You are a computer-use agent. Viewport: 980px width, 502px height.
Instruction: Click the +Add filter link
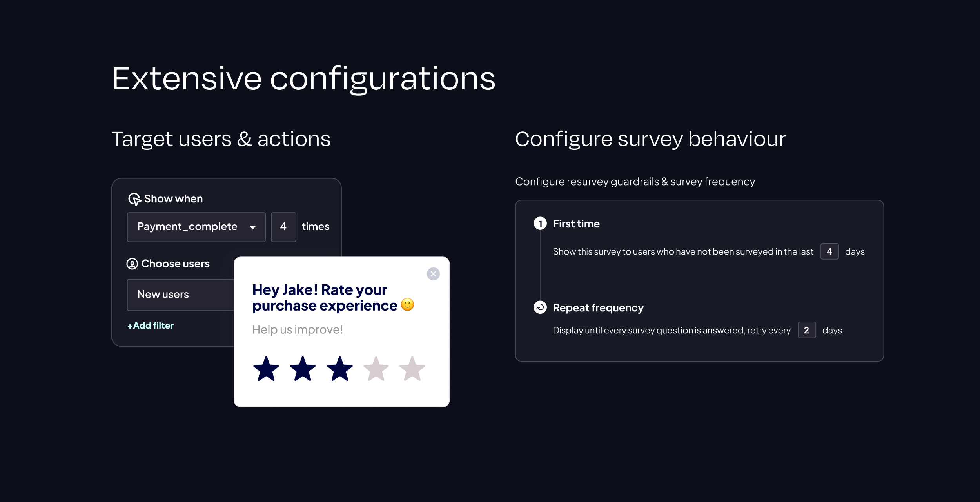pyautogui.click(x=151, y=325)
